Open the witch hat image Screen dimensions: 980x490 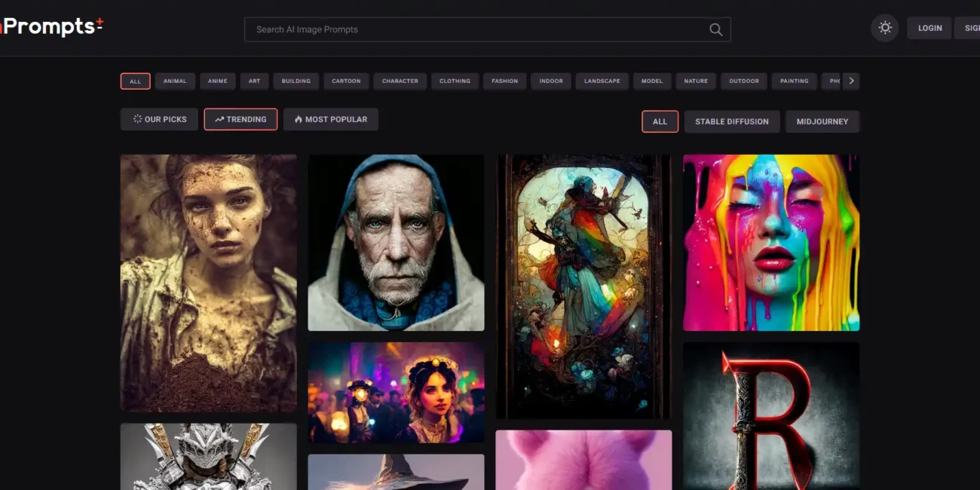tap(396, 472)
